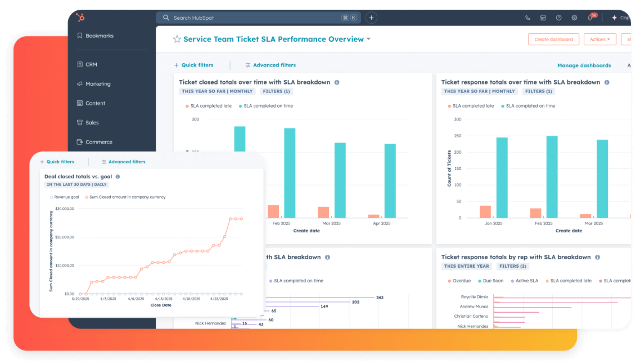Screen dimensions: 644x362
Task: Open Commerce in the sidebar
Action: pos(99,142)
